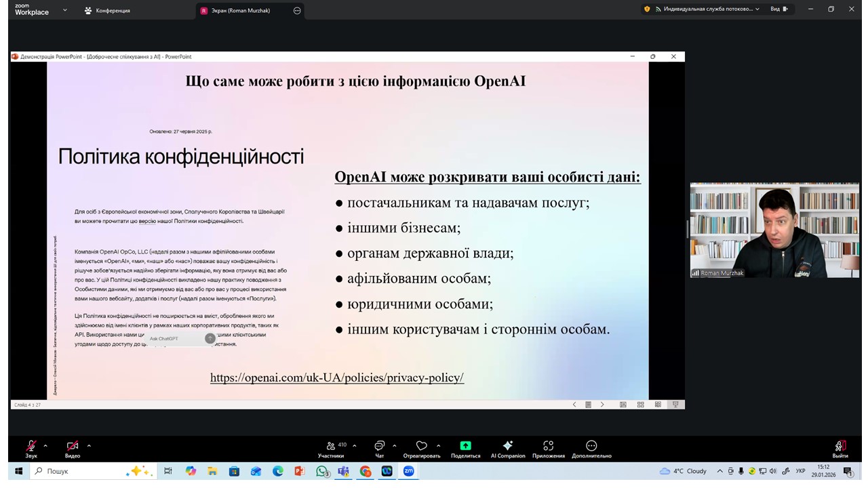Unmute microphone with the Звук button
The image size is (868, 488).
point(31,446)
